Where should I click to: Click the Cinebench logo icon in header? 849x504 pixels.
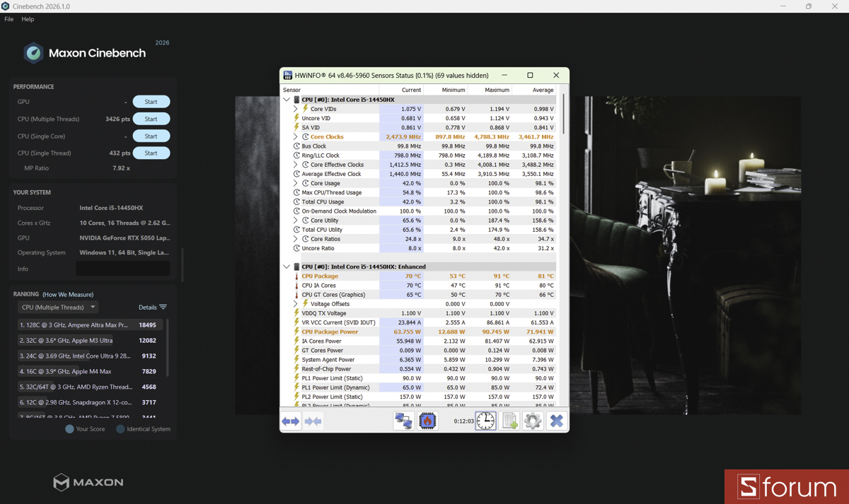(x=33, y=53)
